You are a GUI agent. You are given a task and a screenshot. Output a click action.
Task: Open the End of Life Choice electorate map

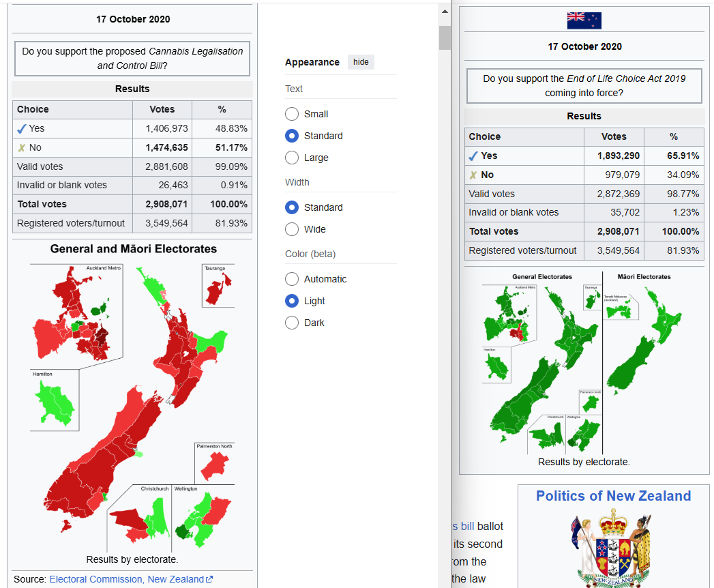tap(584, 363)
